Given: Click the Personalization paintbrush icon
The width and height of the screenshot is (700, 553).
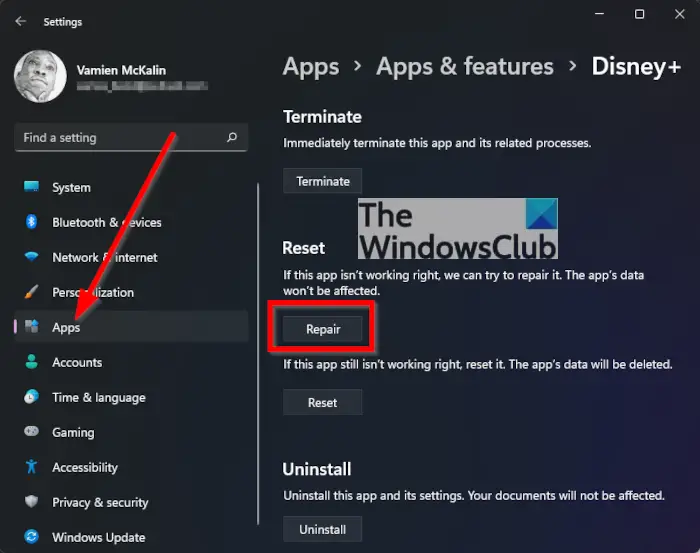Looking at the screenshot, I should pos(31,291).
